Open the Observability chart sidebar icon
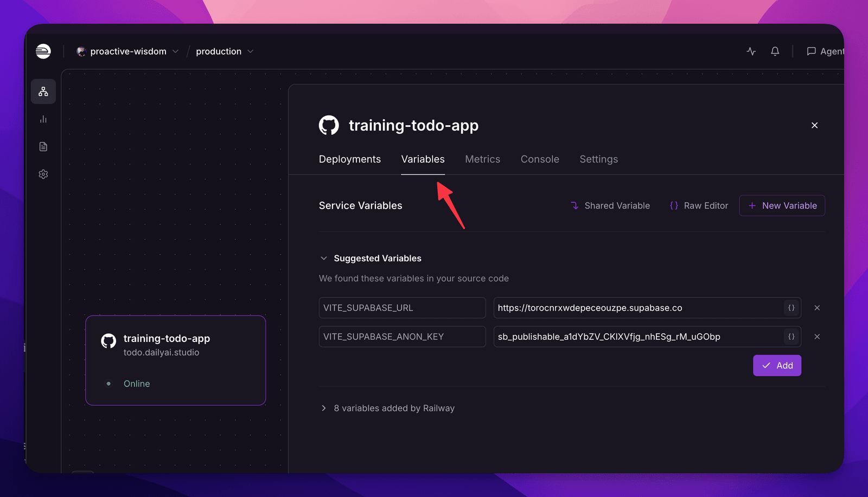 43,119
